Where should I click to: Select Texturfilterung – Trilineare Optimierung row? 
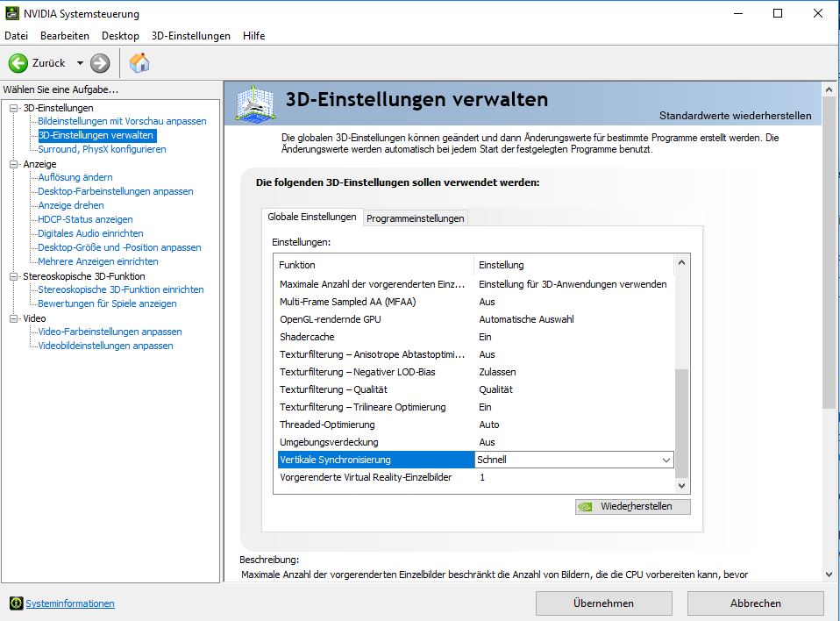tap(476, 407)
